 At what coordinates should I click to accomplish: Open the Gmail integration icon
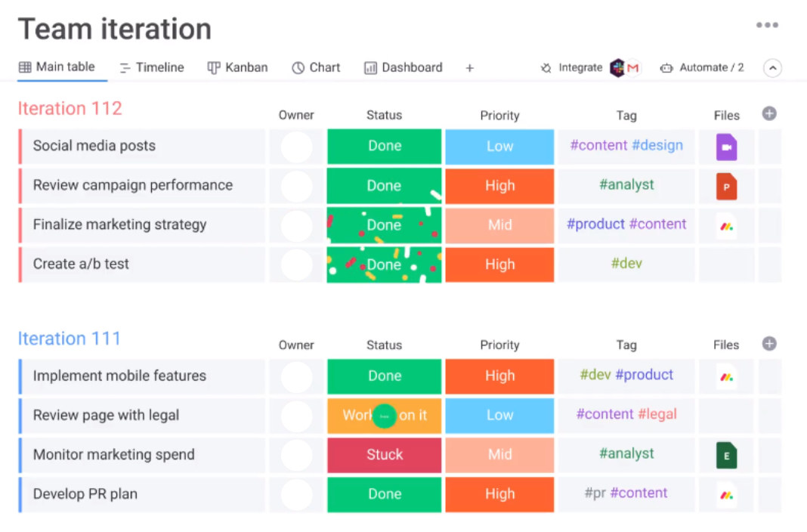pos(633,68)
